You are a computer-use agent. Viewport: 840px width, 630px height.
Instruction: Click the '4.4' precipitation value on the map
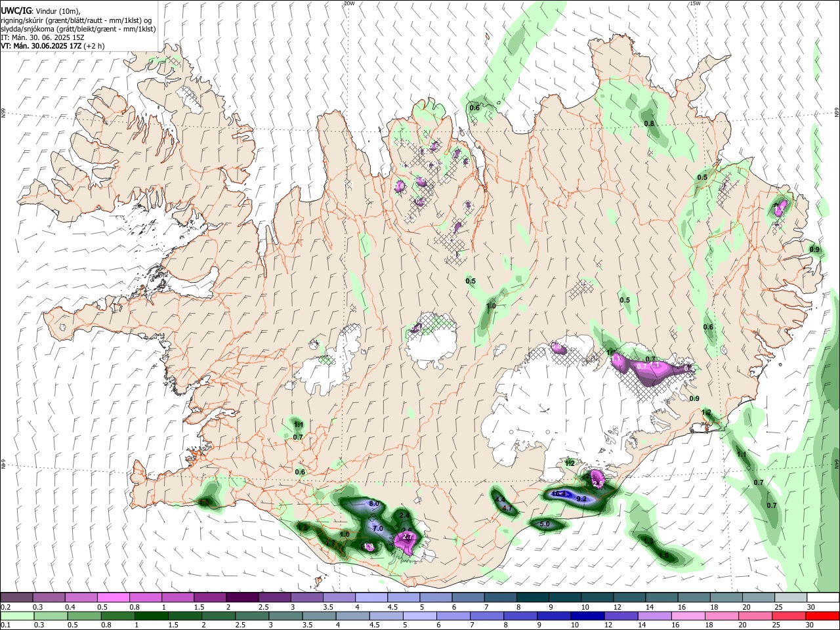tap(500, 500)
